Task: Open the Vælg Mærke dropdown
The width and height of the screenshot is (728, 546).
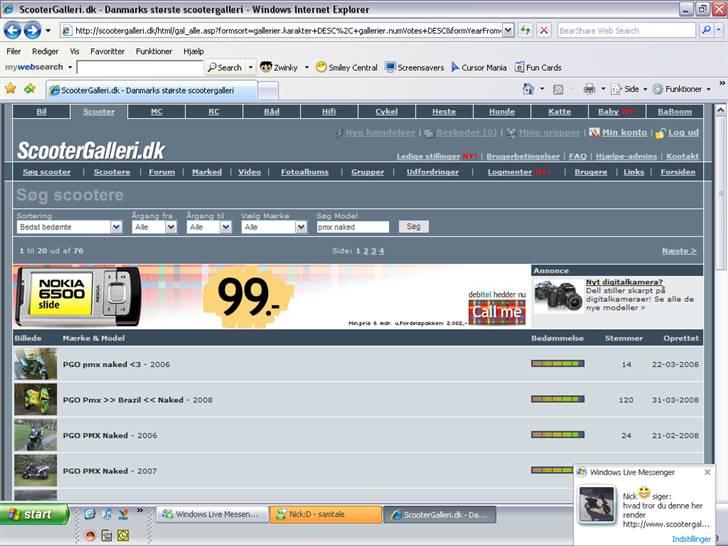Action: (x=301, y=227)
